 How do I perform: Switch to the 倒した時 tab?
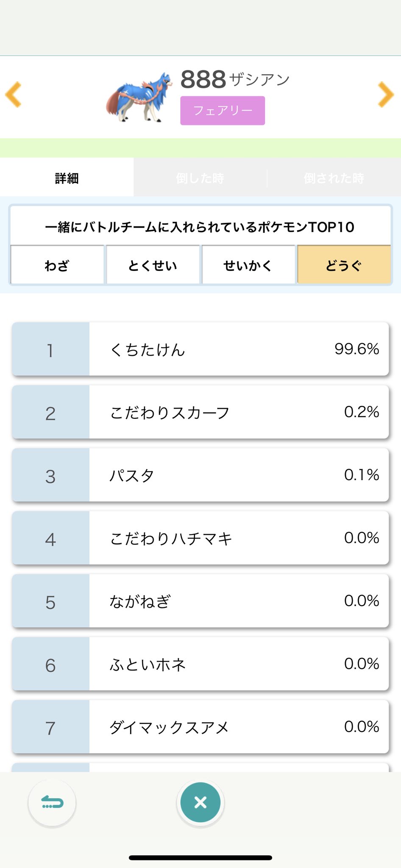click(x=200, y=178)
